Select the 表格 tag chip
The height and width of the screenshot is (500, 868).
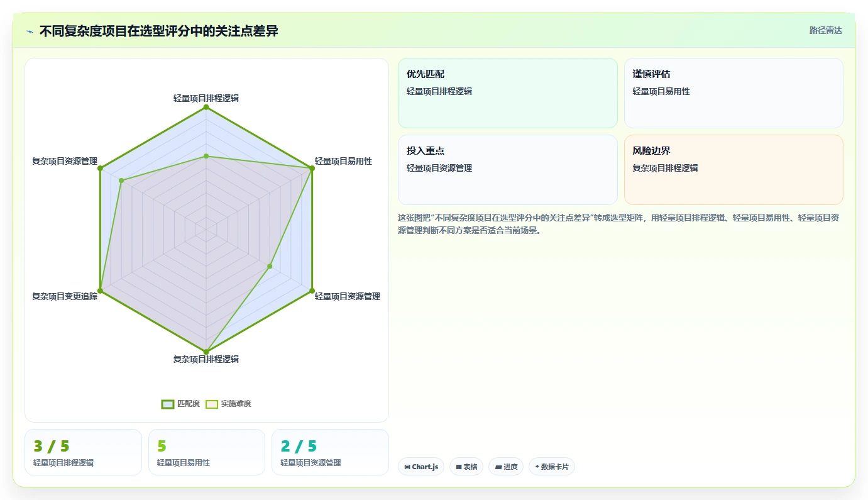pyautogui.click(x=466, y=467)
